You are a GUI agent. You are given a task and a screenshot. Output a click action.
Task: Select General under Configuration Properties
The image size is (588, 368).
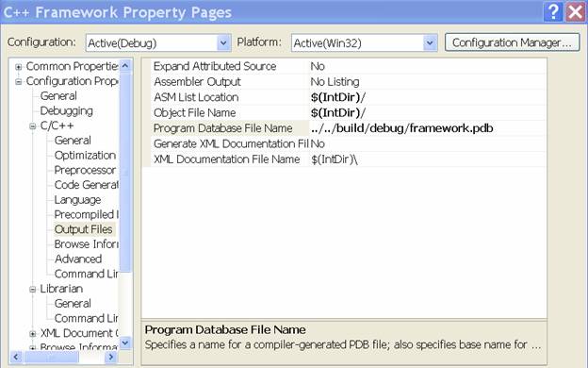pyautogui.click(x=58, y=96)
